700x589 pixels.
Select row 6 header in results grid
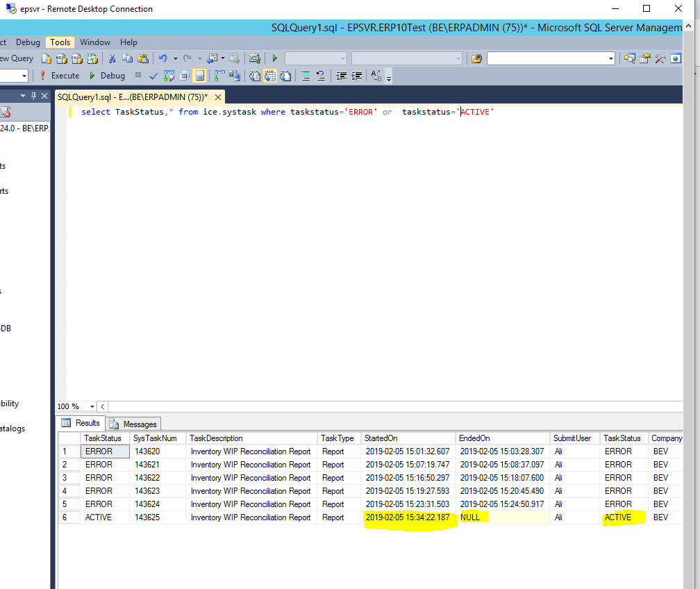coord(69,517)
